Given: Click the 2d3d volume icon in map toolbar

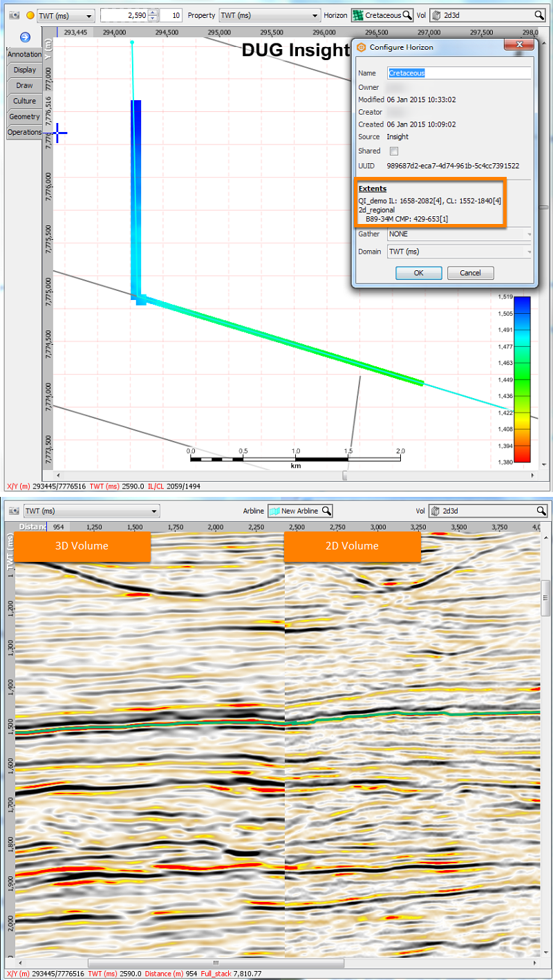Looking at the screenshot, I should tap(436, 15).
